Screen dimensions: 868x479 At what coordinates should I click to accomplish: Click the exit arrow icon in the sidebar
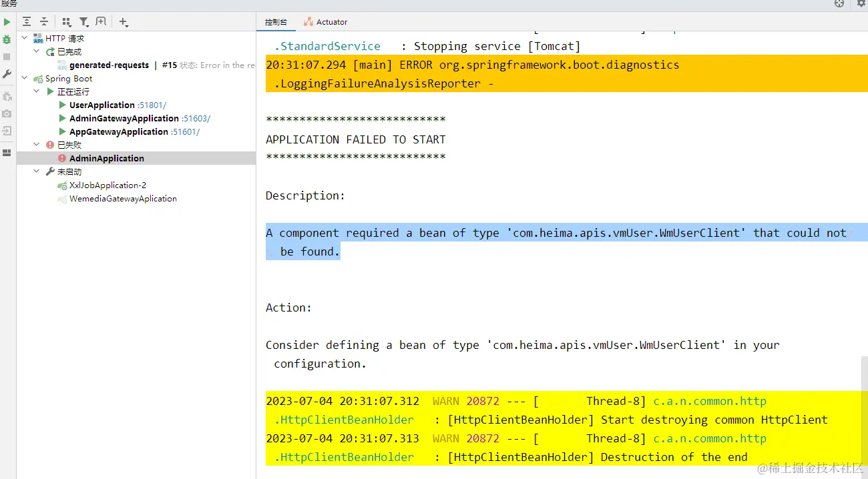tap(7, 131)
